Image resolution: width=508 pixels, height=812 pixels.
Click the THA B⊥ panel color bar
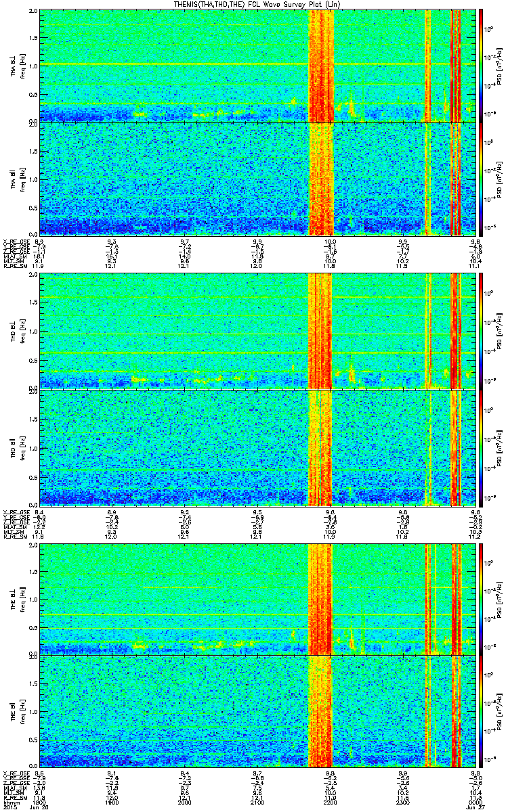(x=482, y=66)
